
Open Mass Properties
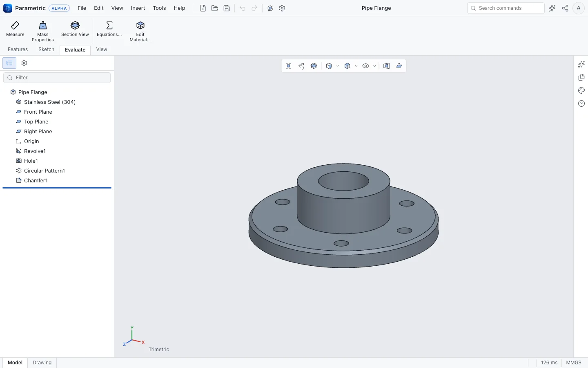[43, 31]
